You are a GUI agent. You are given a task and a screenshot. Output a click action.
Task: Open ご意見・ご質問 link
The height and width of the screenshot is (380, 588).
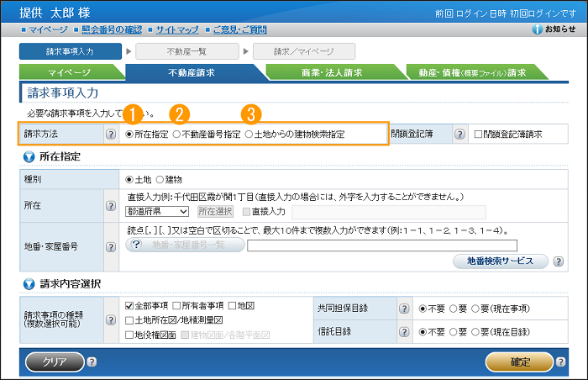(240, 29)
